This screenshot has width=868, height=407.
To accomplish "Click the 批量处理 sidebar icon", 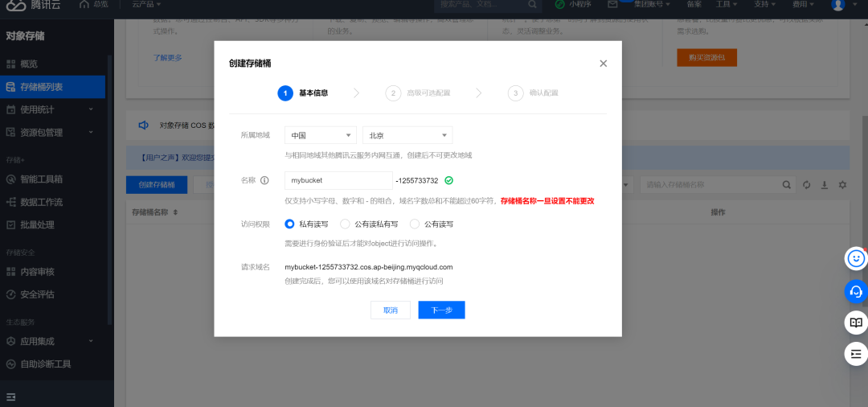I will click(10, 225).
